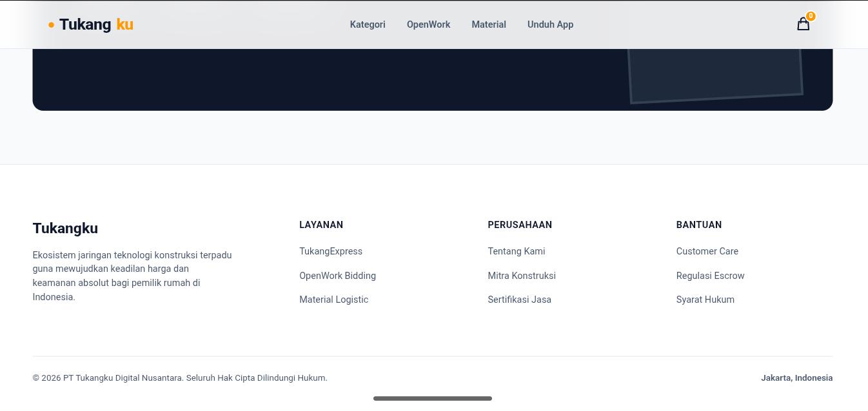This screenshot has height=411, width=868.
Task: Click the Tukangku footer heading
Action: point(65,228)
